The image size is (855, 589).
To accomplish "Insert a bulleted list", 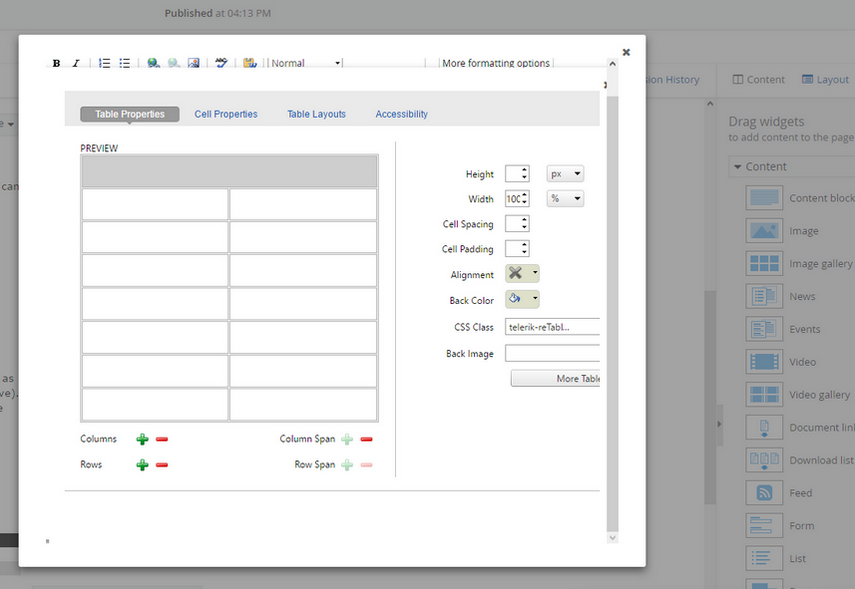I will click(x=124, y=63).
